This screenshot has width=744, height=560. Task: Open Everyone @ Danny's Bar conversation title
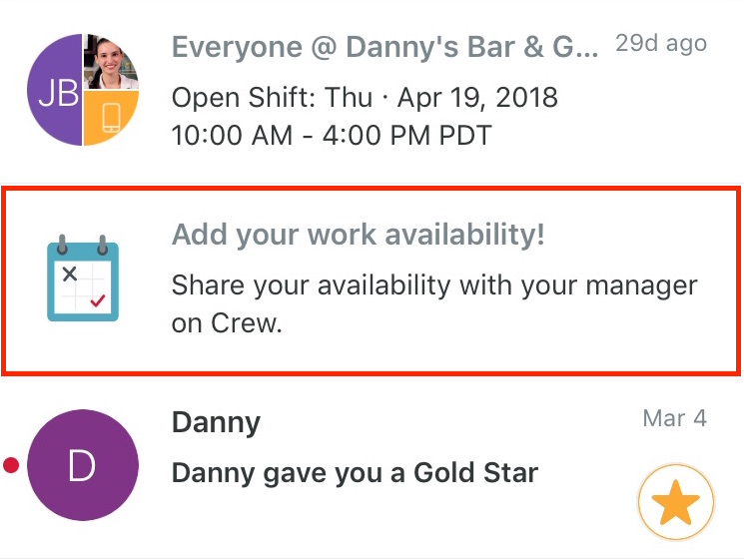384,47
